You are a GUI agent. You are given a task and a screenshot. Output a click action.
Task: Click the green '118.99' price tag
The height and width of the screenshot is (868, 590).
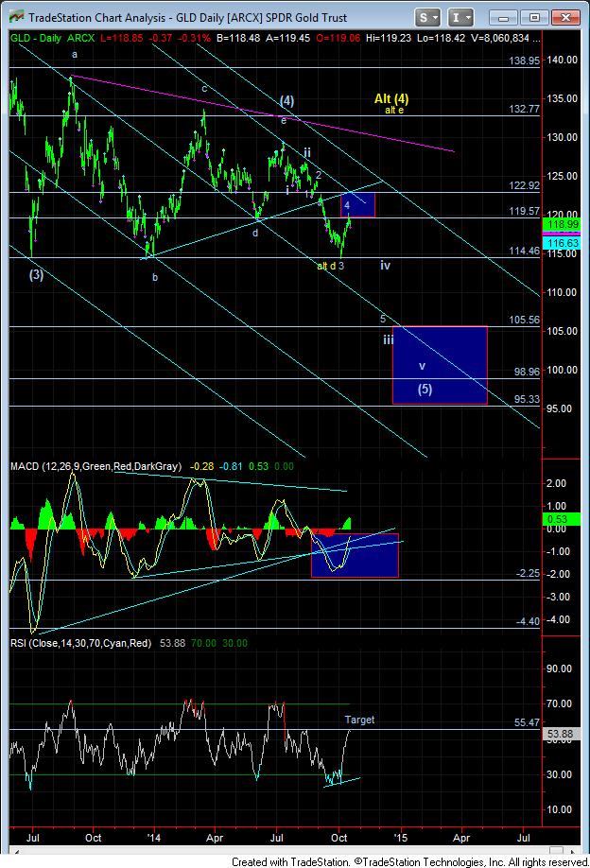click(562, 224)
